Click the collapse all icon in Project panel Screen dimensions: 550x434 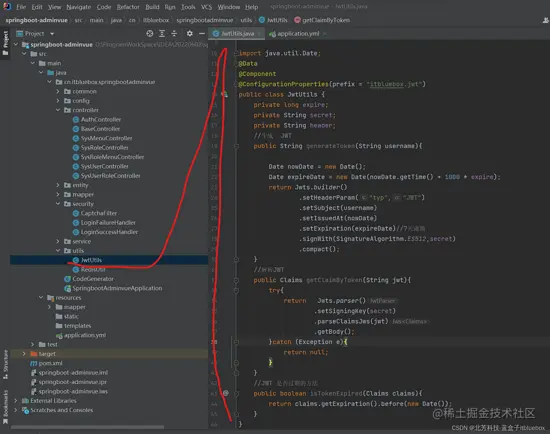point(174,33)
